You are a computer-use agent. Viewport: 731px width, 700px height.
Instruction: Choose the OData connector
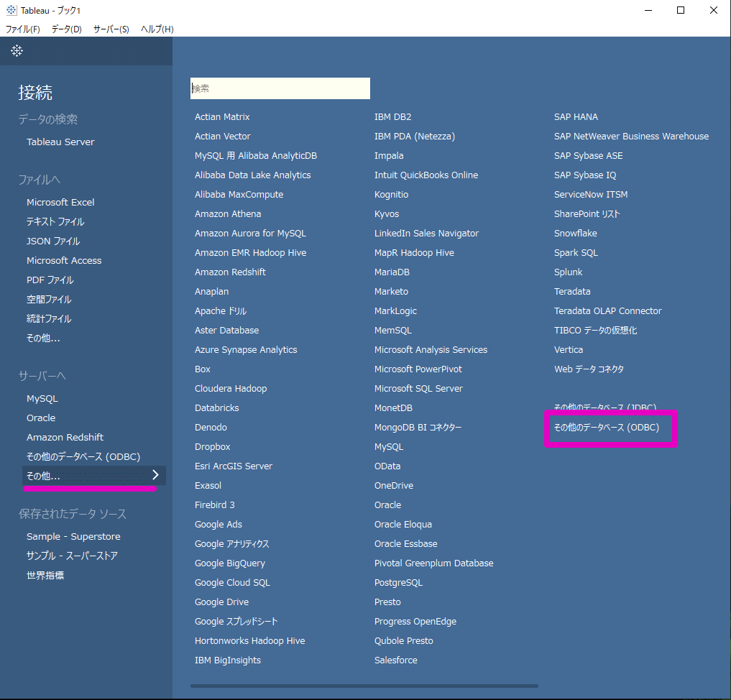click(387, 466)
